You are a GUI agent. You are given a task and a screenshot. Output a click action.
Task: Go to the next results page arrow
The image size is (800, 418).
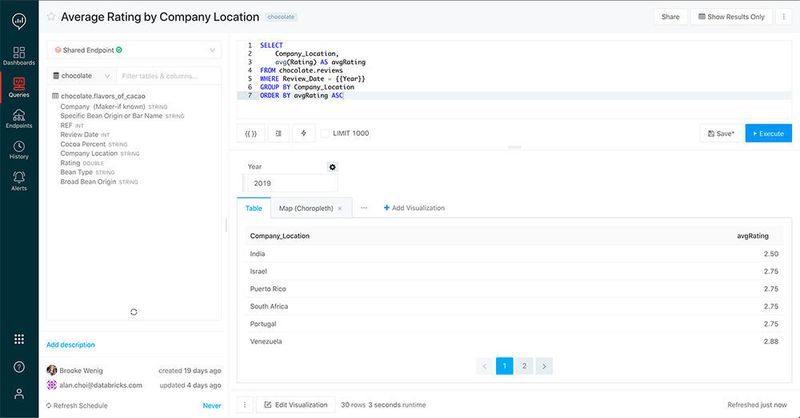pos(544,366)
